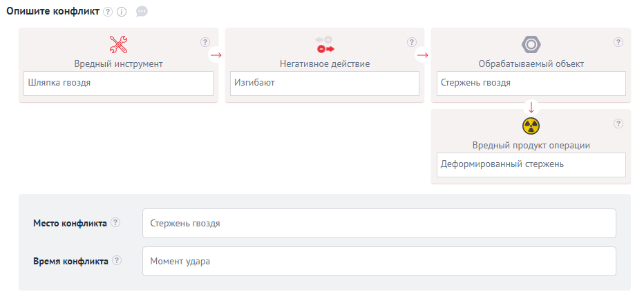Click the yellow radiation harmful product icon
The height and width of the screenshot is (303, 644).
click(x=531, y=126)
